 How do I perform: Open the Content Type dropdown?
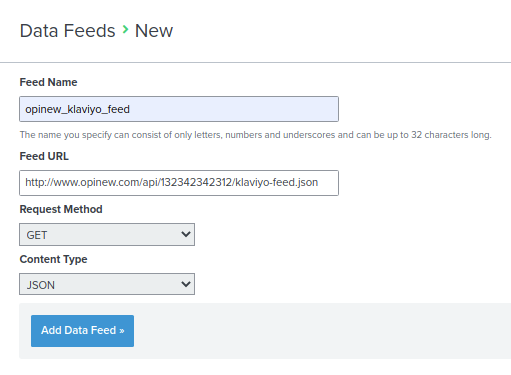[x=107, y=284]
